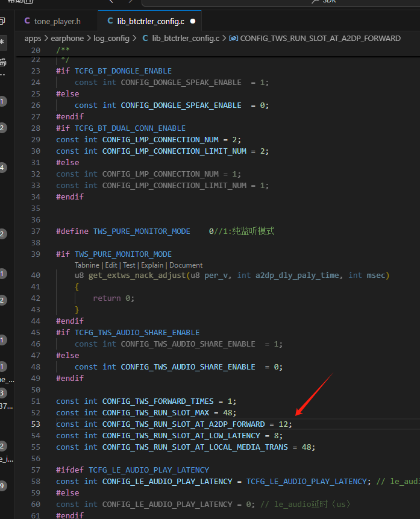
Task: Click the value 12 on line 53
Action: click(x=283, y=424)
